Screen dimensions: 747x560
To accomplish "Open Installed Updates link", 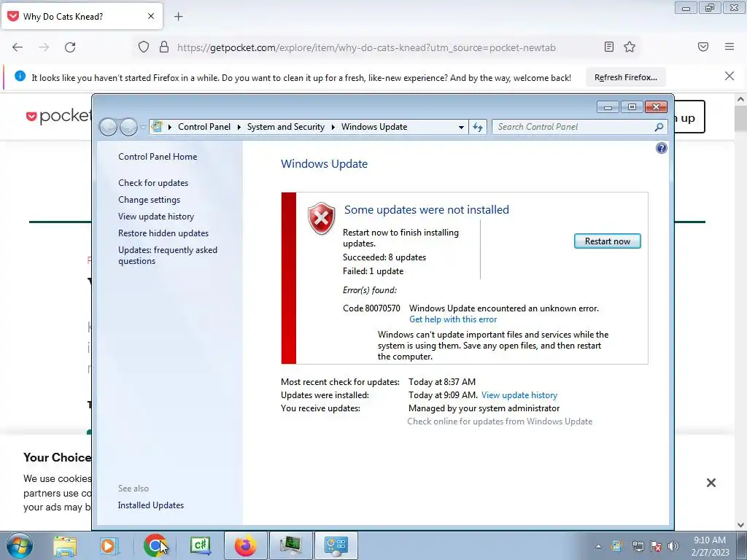I will click(x=150, y=505).
